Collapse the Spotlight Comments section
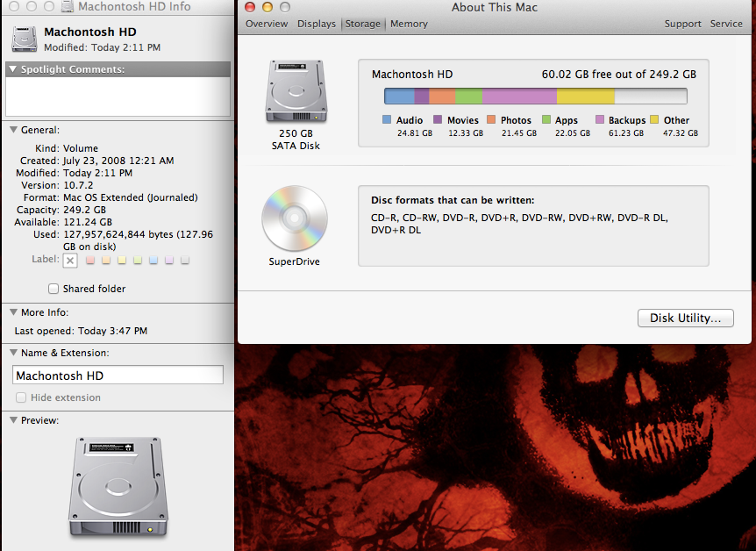Viewport: 756px width, 551px height. (x=13, y=69)
